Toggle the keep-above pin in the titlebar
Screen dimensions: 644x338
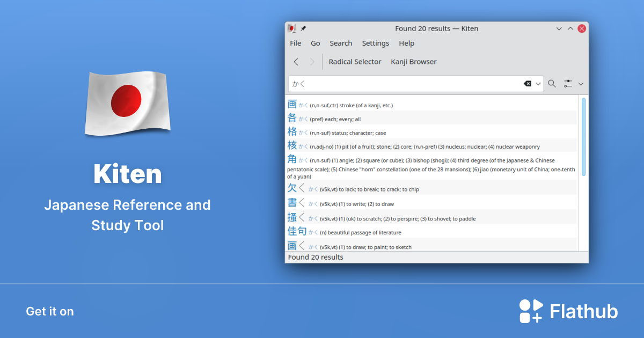tap(303, 28)
